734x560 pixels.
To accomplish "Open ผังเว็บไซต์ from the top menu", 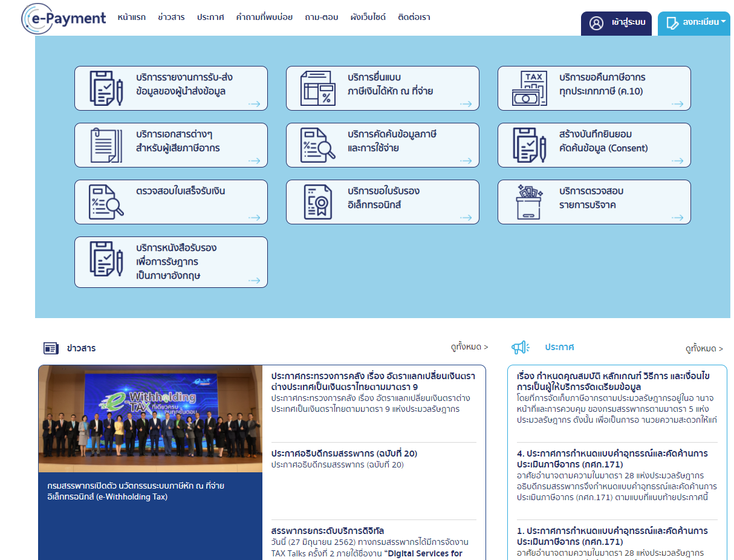I will (x=368, y=18).
